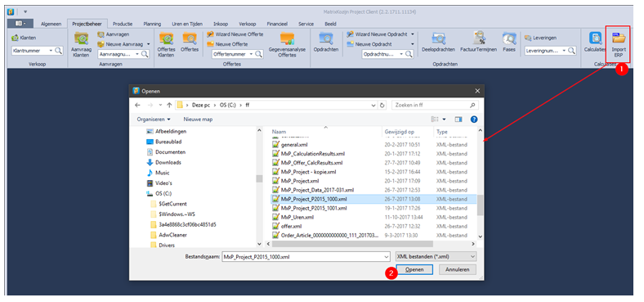644x302 pixels.
Task: Open Fases
Action: pos(509,43)
